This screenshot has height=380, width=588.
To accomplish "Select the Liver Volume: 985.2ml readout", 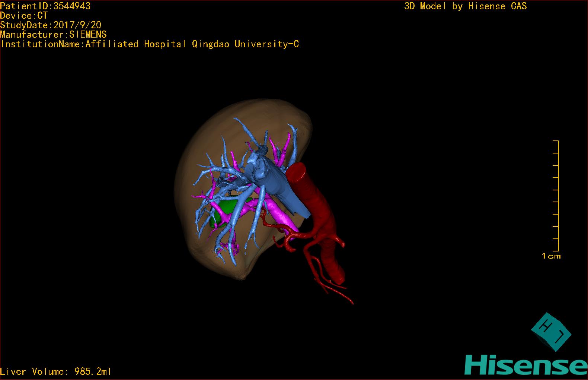I will pyautogui.click(x=55, y=371).
